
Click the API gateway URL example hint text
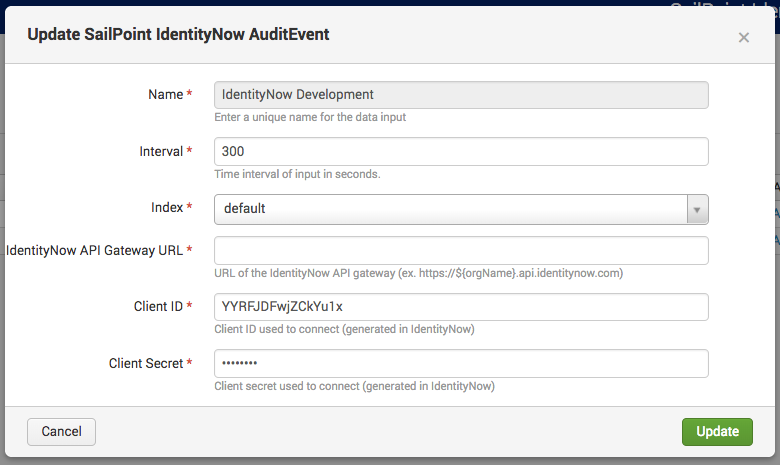[418, 273]
